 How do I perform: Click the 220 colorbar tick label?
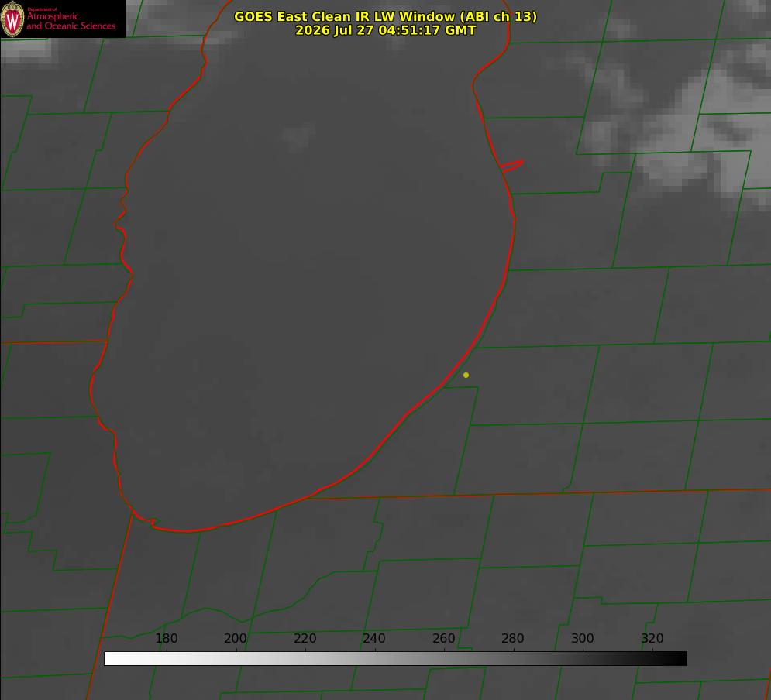pos(305,638)
